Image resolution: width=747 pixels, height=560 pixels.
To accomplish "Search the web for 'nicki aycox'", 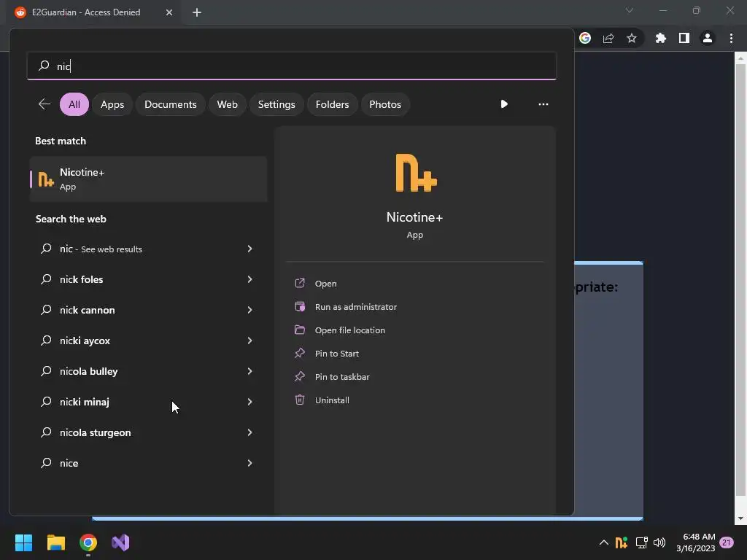I will point(148,341).
